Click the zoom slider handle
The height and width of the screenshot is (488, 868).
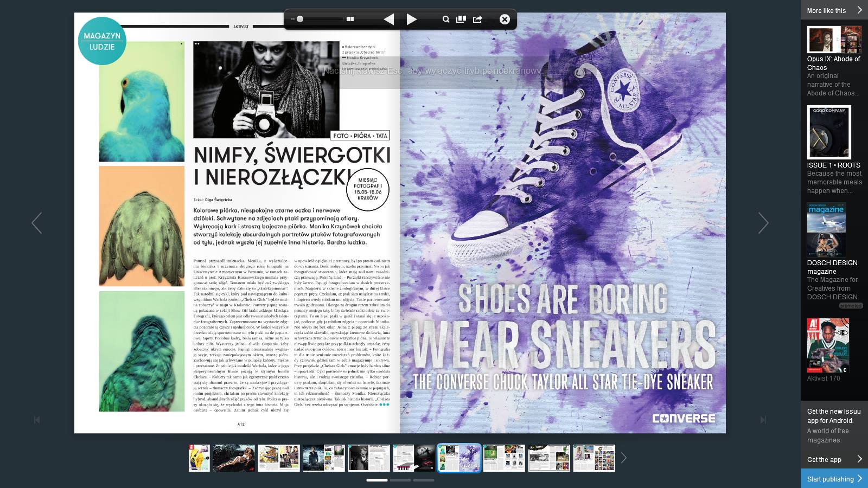click(x=300, y=19)
